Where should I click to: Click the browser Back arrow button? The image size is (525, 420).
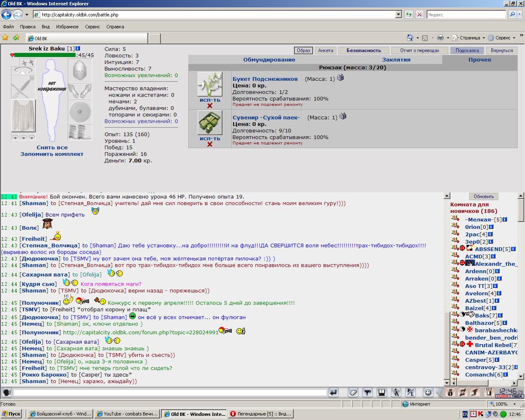[6, 14]
